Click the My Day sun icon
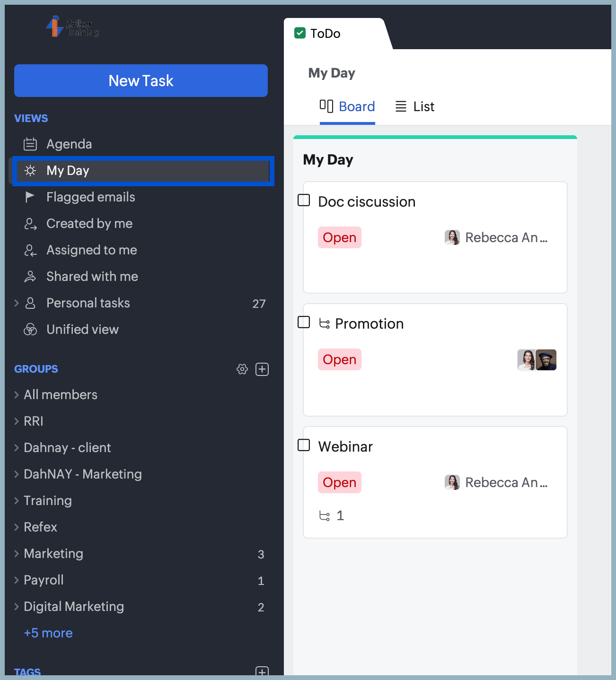Image resolution: width=616 pixels, height=680 pixels. 30,171
